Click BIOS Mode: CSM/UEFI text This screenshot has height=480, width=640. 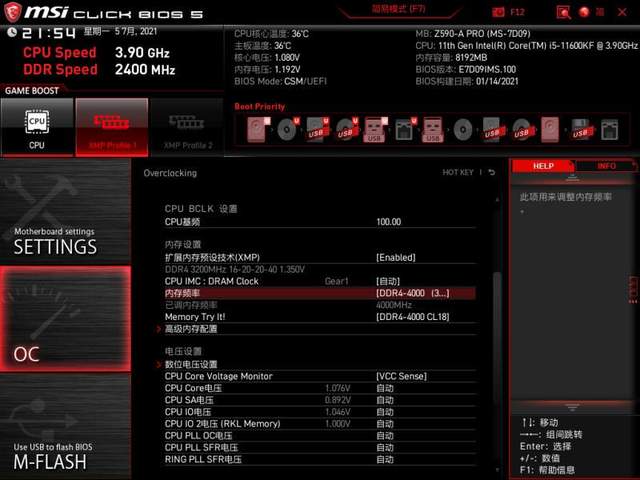point(280,81)
